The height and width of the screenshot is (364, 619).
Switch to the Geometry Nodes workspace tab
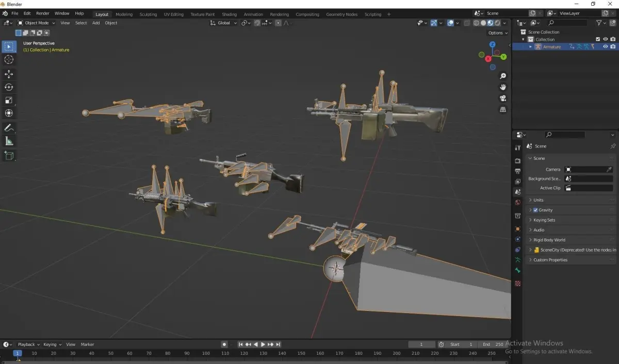pyautogui.click(x=341, y=14)
